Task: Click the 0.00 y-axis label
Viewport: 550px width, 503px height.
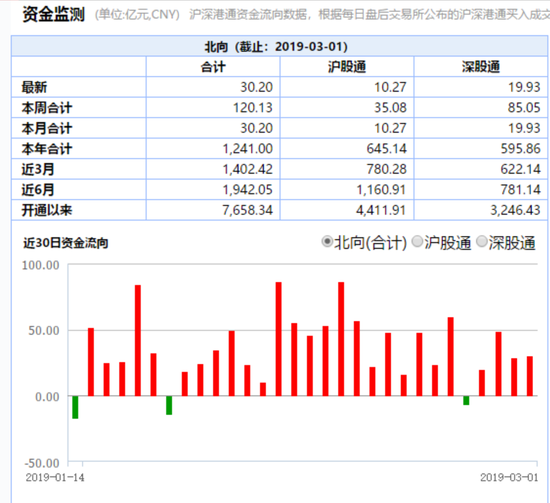Action: [x=47, y=397]
